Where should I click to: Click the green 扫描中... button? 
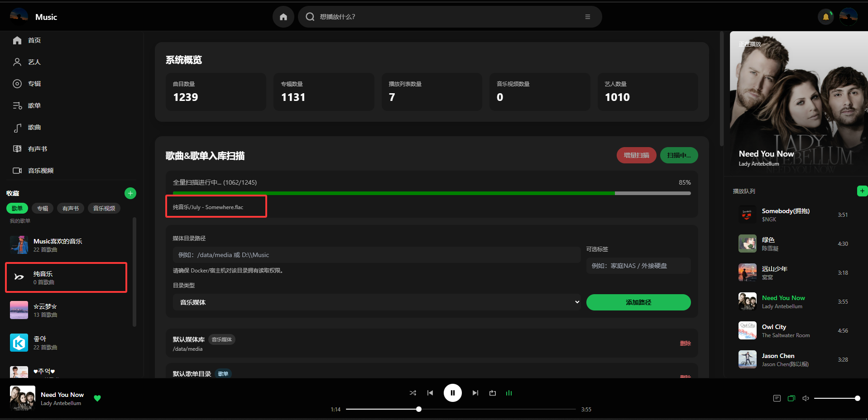[x=679, y=155]
